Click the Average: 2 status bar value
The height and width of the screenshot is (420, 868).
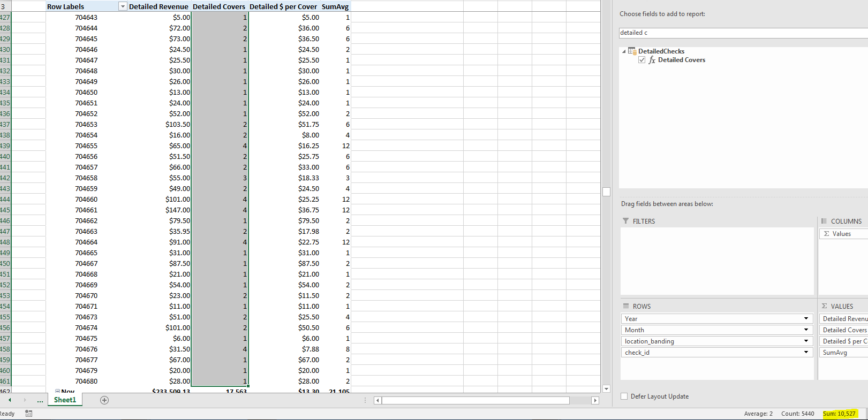(x=758, y=414)
